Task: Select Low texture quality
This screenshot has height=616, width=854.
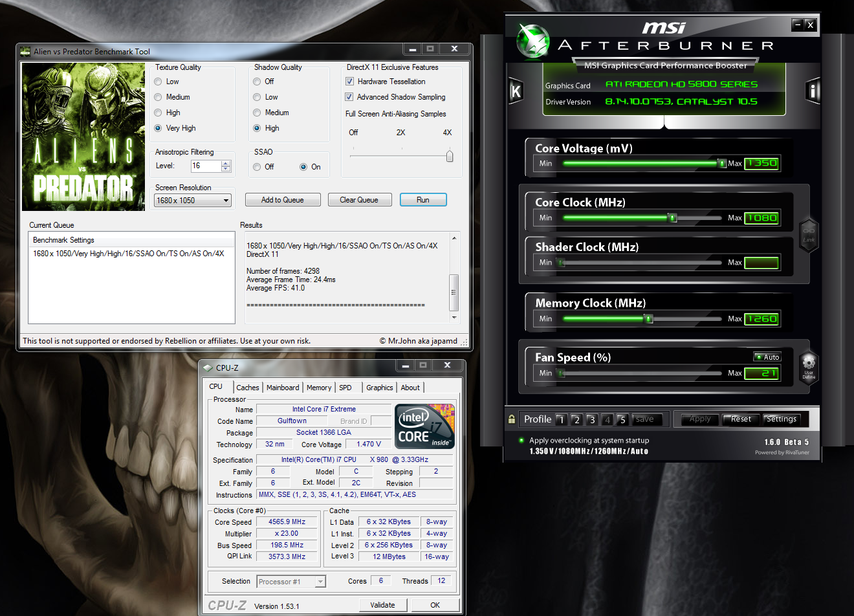Action: [x=158, y=82]
